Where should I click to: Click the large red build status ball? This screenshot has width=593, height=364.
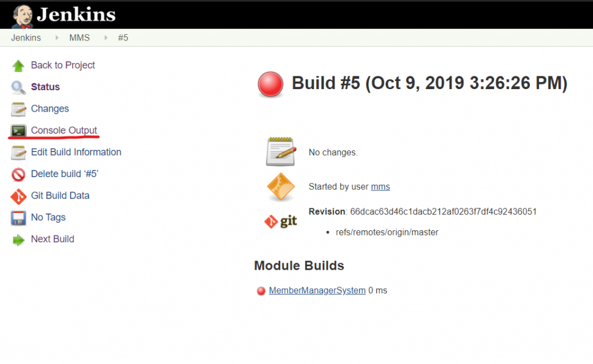tap(270, 84)
